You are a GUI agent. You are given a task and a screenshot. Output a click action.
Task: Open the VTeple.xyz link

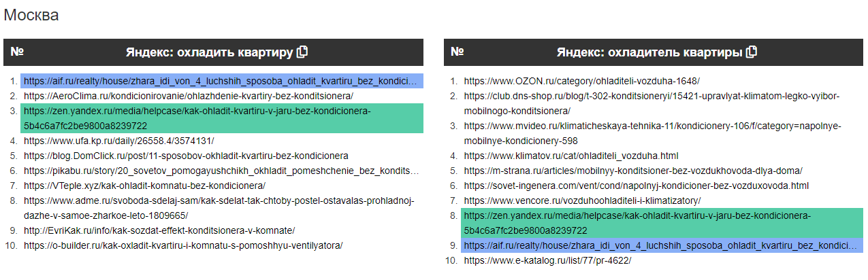point(144,185)
